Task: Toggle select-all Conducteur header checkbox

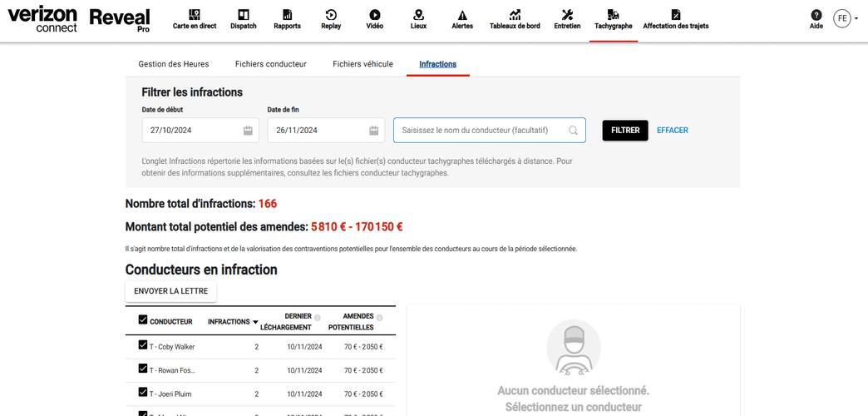Action: click(x=143, y=319)
